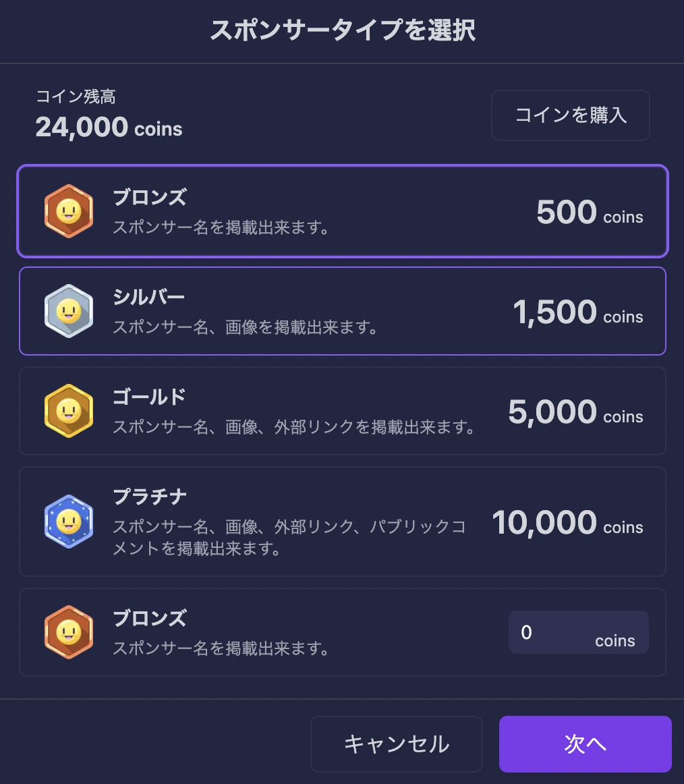Click the platinum tier description text
The image size is (684, 784).
[289, 537]
